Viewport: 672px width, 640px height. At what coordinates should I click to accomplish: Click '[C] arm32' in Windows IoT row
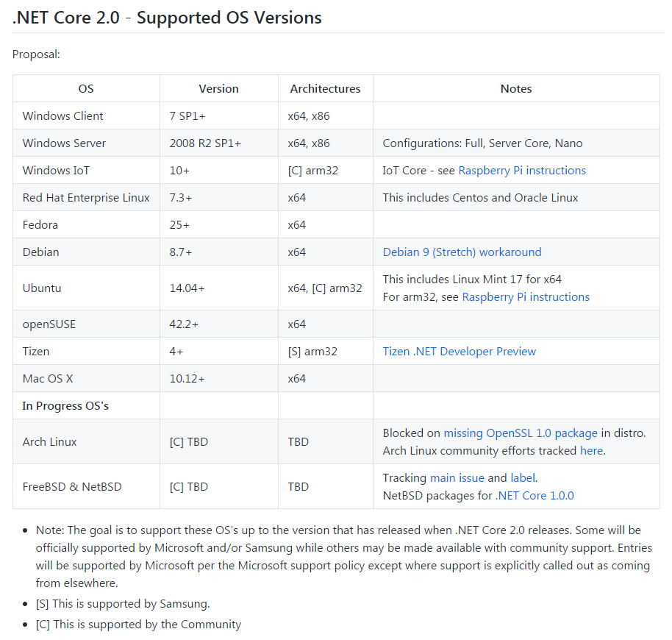[x=313, y=171]
